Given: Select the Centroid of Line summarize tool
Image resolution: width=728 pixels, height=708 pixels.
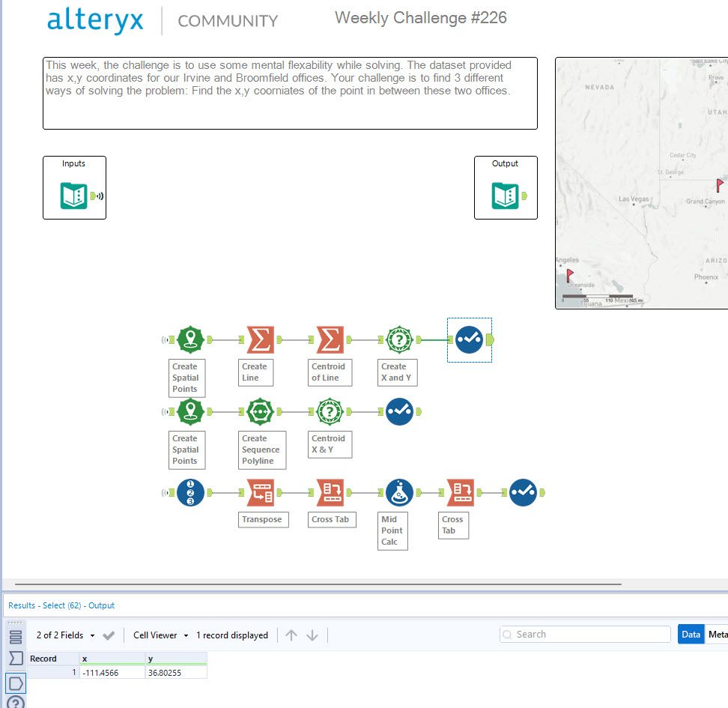Looking at the screenshot, I should 330,339.
